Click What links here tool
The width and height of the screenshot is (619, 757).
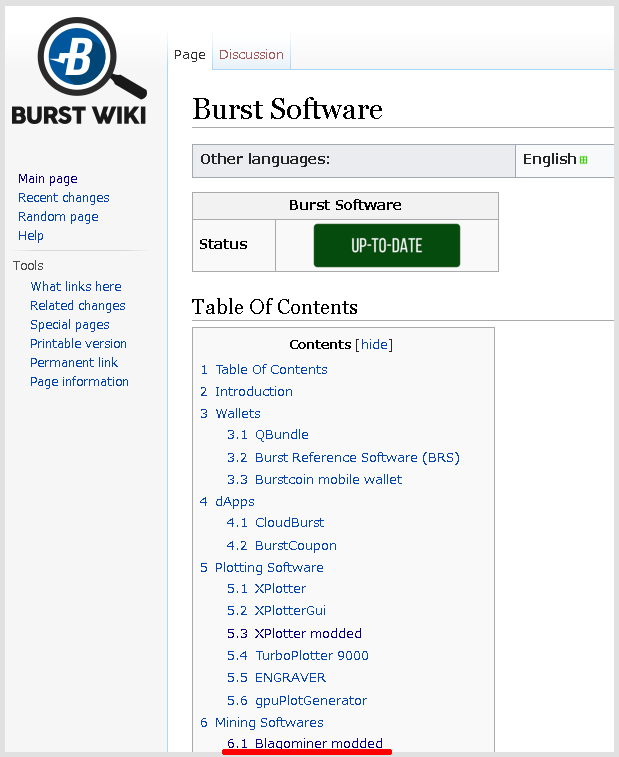coord(76,287)
